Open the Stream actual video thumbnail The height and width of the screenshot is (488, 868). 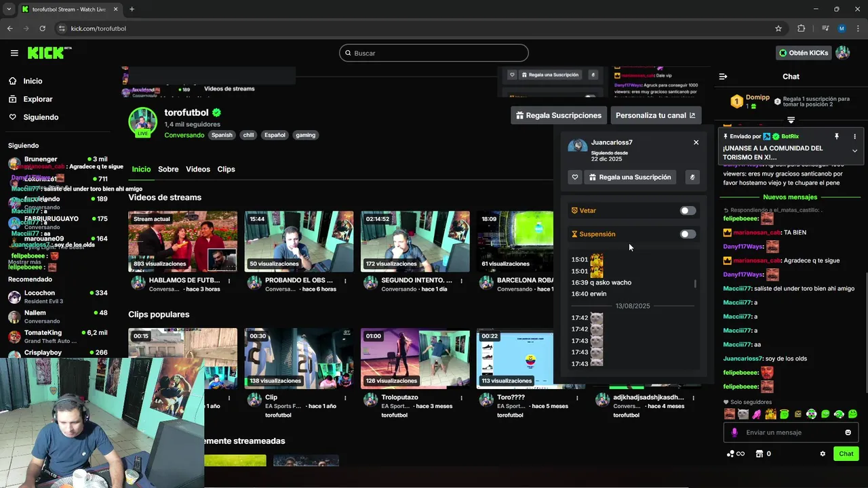183,241
